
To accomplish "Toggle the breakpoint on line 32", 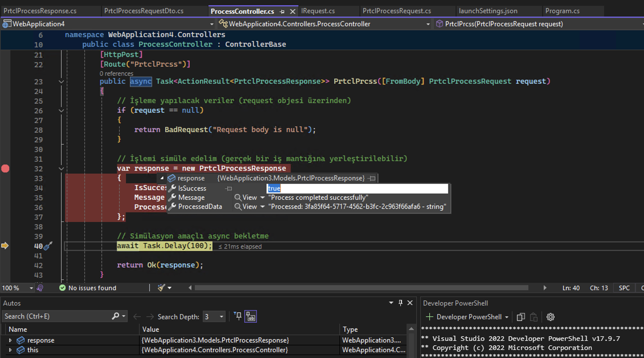I will coord(5,168).
